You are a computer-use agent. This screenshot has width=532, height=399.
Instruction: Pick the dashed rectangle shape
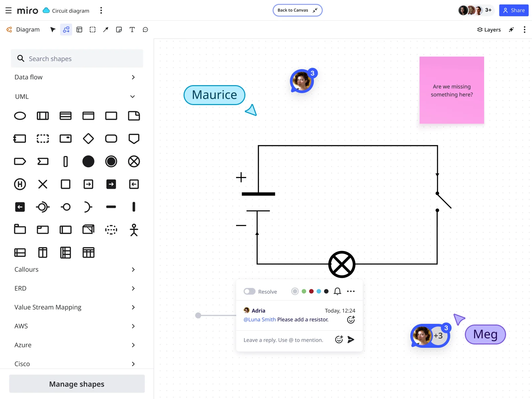[x=43, y=139]
